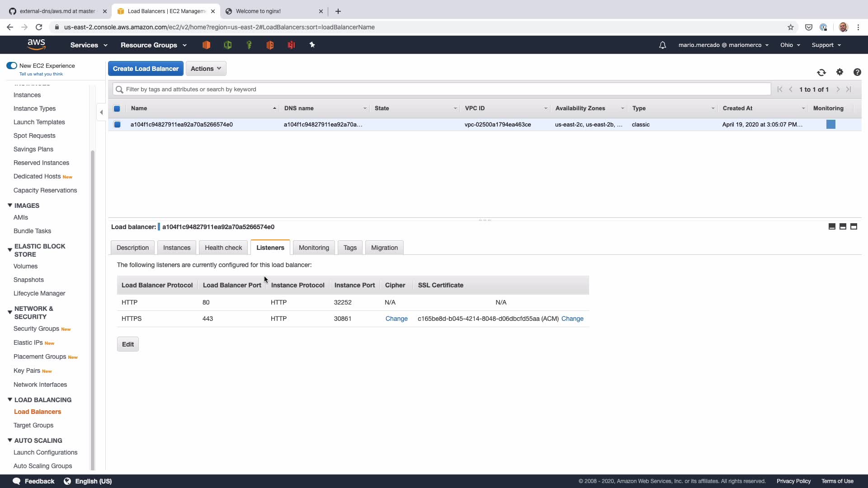Maximize the details panel layout icon
868x488 pixels.
pos(854,226)
